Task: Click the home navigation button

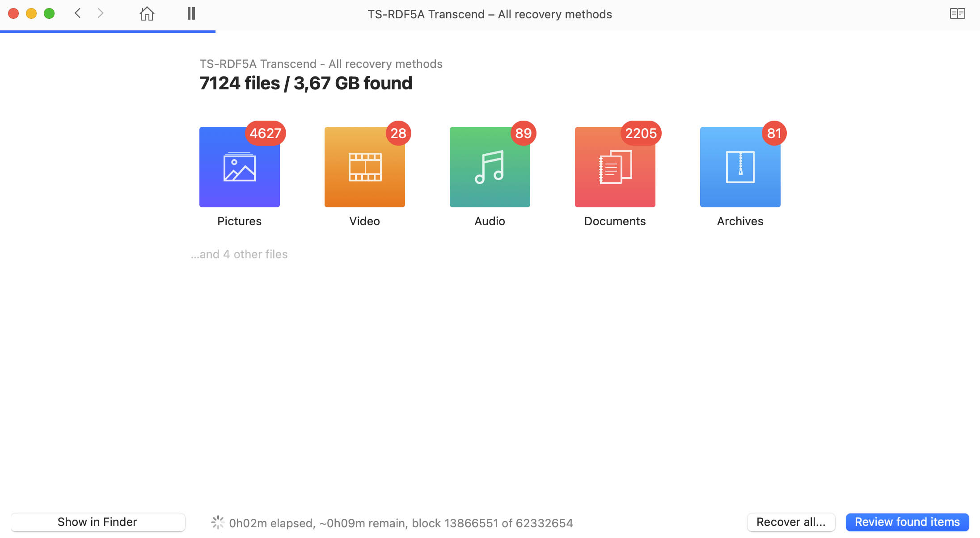Action: (x=147, y=13)
